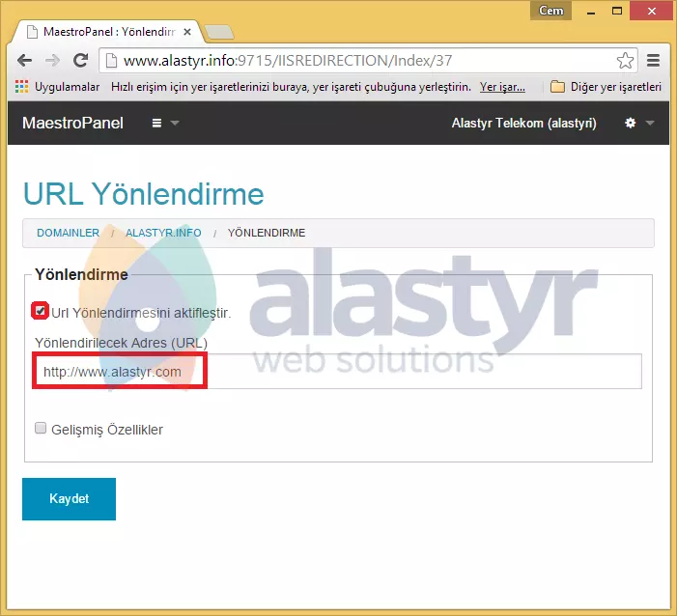Open the Uygulamalar apps shortcut
Viewport: 677px width, 616px height.
(x=57, y=87)
